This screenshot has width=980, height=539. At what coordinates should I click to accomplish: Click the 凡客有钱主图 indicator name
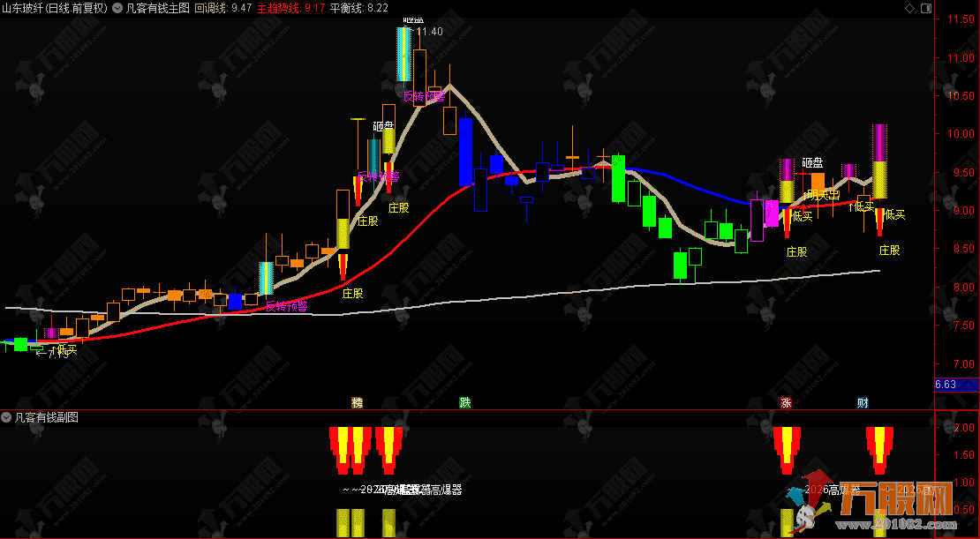(157, 8)
